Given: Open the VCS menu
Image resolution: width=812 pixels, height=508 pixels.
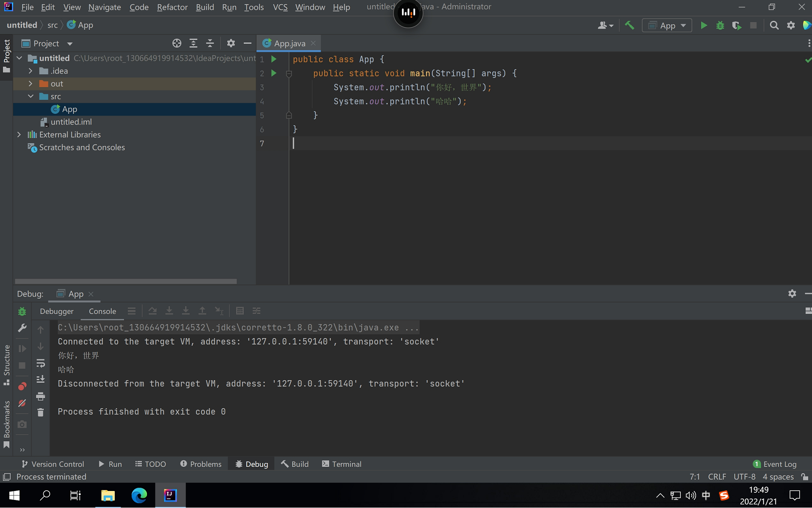Looking at the screenshot, I should 280,7.
